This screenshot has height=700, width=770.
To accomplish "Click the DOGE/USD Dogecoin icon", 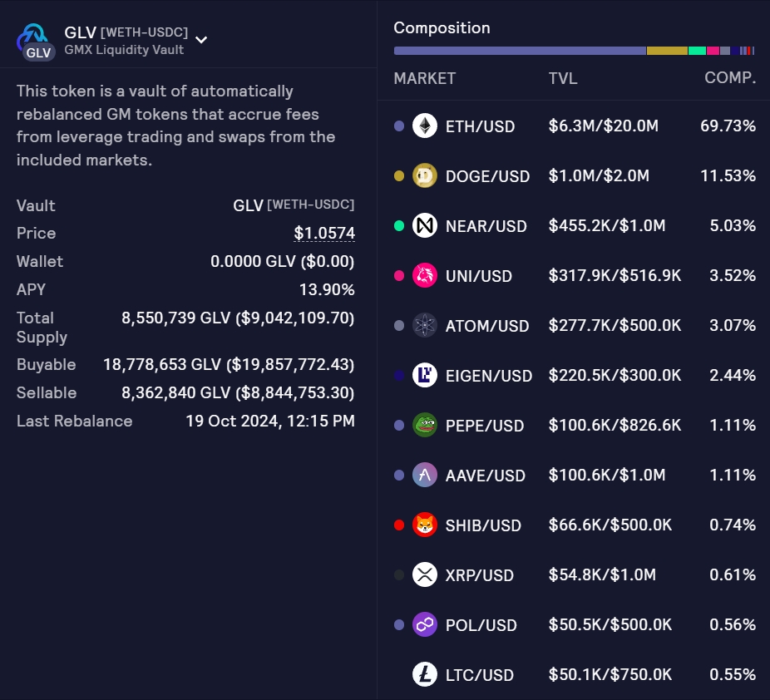I will click(x=425, y=176).
